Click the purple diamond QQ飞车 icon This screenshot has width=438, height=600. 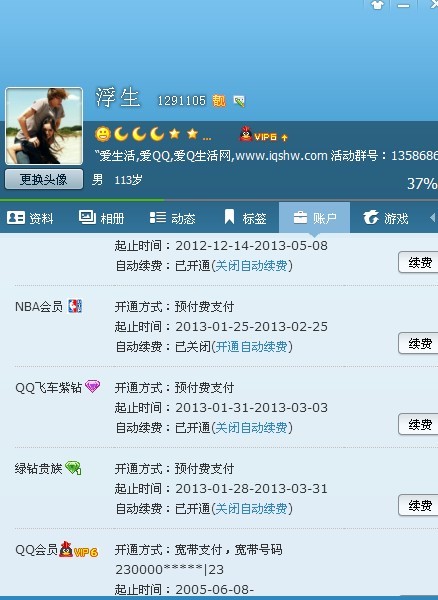pos(93,386)
